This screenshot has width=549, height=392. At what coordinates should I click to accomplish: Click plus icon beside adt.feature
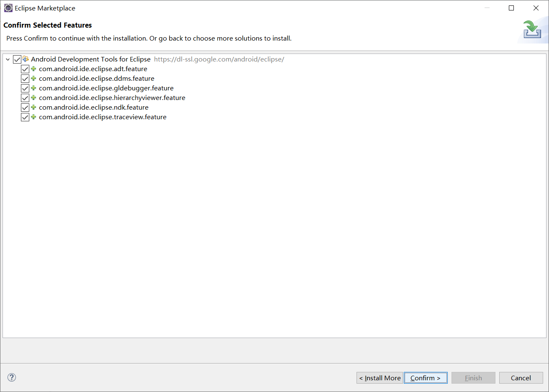[33, 69]
